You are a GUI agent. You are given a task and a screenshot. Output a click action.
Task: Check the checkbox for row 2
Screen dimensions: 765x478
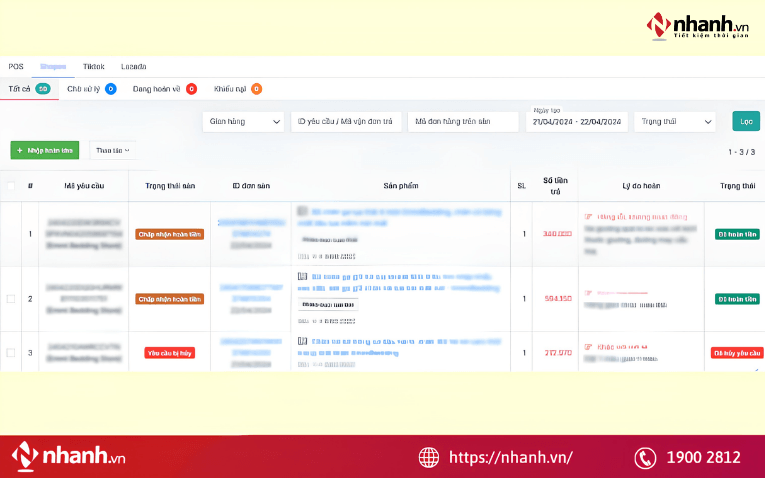point(11,299)
